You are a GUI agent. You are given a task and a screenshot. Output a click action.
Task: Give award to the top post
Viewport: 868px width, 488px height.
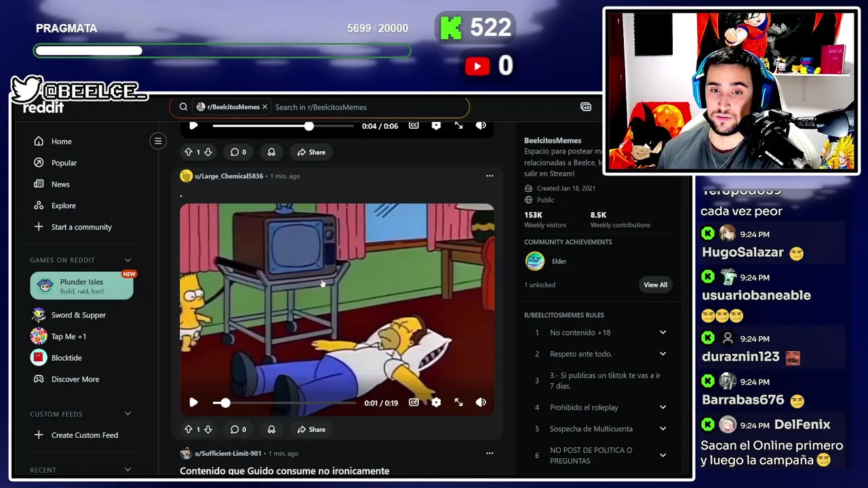(x=271, y=152)
